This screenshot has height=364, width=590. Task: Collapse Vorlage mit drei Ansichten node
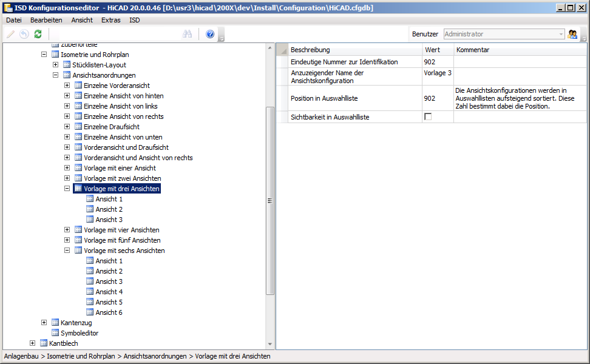tap(67, 189)
